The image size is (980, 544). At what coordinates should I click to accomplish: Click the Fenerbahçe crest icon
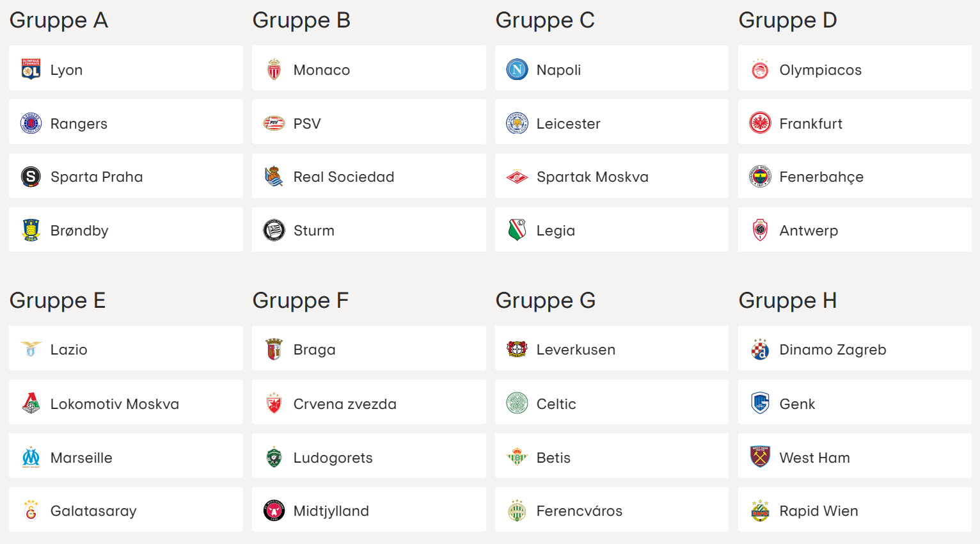click(x=760, y=176)
